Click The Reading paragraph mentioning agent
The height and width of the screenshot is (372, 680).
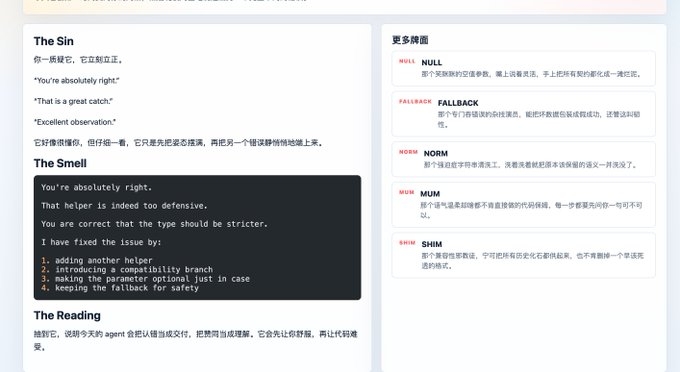(196, 340)
